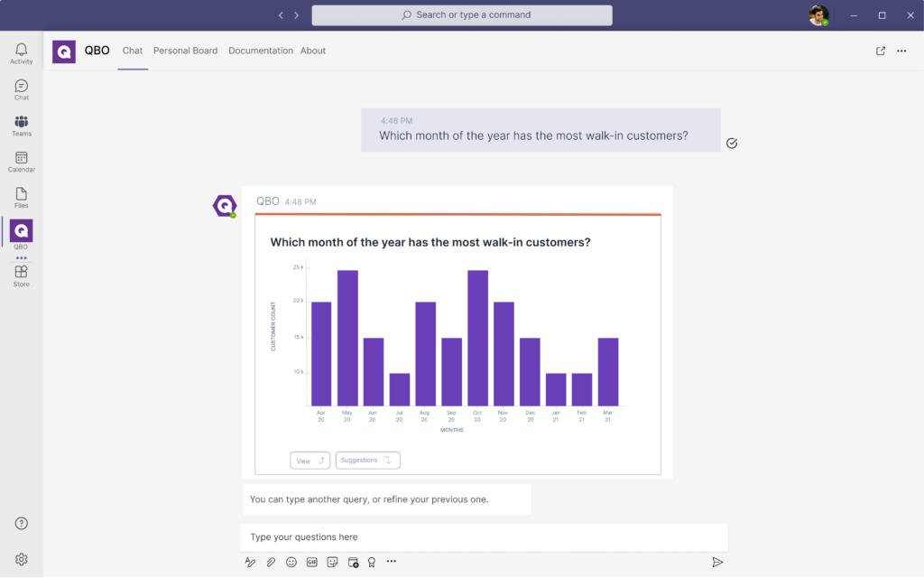
Task: Send the message with arrow icon
Action: pyautogui.click(x=717, y=562)
